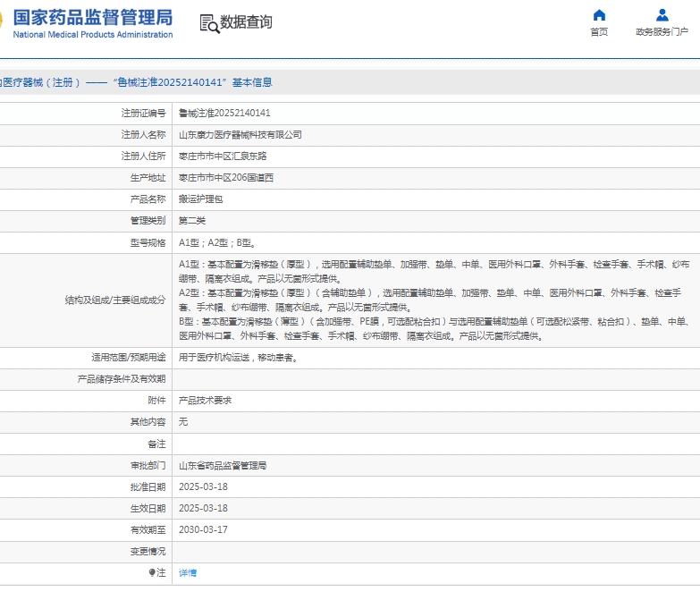Click production address 枣庄市市中区206国道西
Image resolution: width=700 pixels, height=592 pixels.
tap(226, 178)
